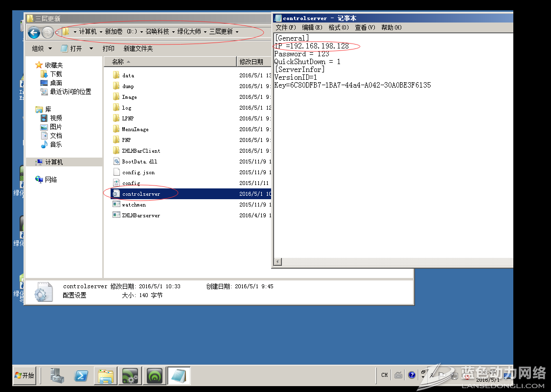The width and height of the screenshot is (551, 392).
Task: Expand breadcrumb arrow after 三层更新
Action: click(237, 32)
